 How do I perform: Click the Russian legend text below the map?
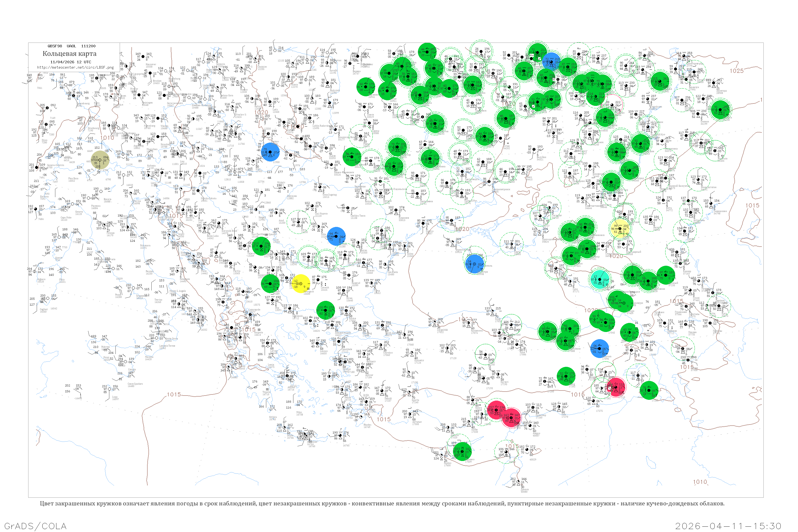click(x=382, y=504)
